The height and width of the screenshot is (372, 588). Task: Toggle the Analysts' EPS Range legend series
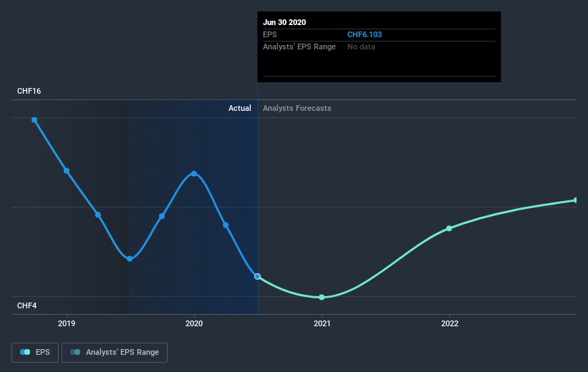tap(115, 353)
